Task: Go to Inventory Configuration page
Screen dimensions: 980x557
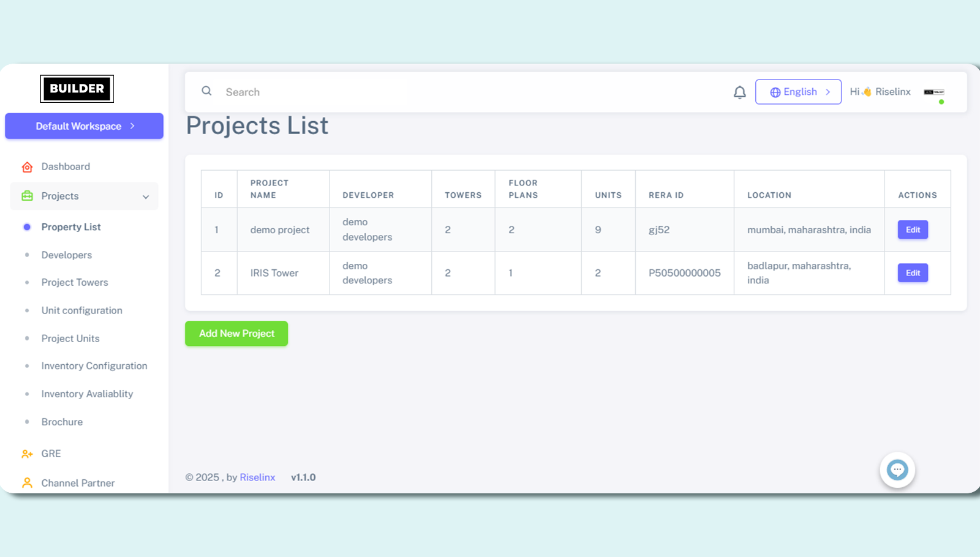Action: pyautogui.click(x=94, y=366)
